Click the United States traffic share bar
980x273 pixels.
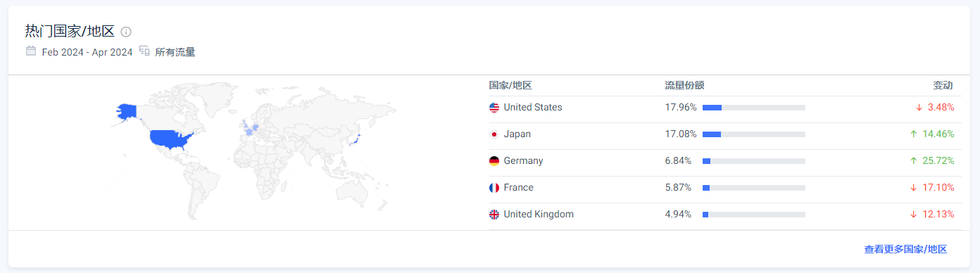click(754, 108)
